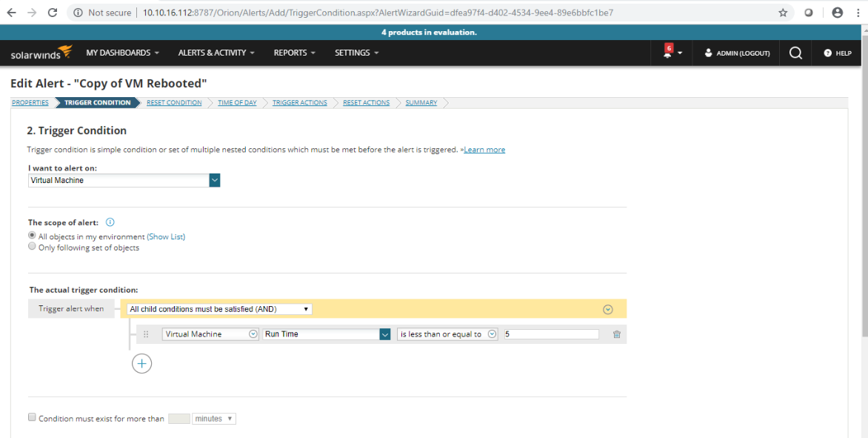Delete the Run Time condition via trash icon
The height and width of the screenshot is (438, 868).
click(617, 334)
